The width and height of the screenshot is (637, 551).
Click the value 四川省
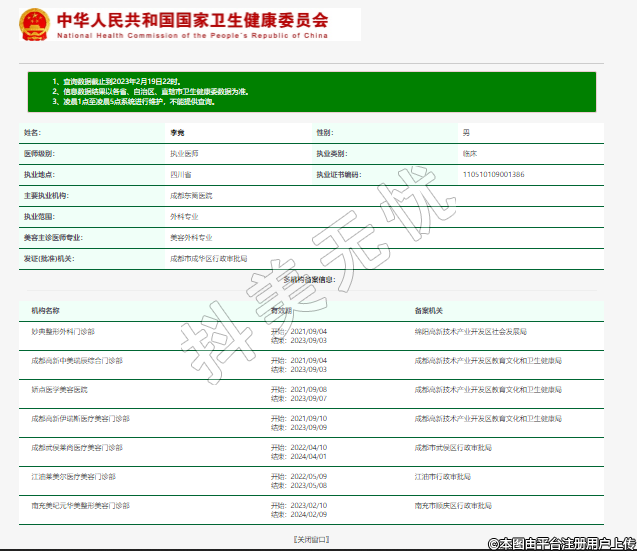point(181,175)
